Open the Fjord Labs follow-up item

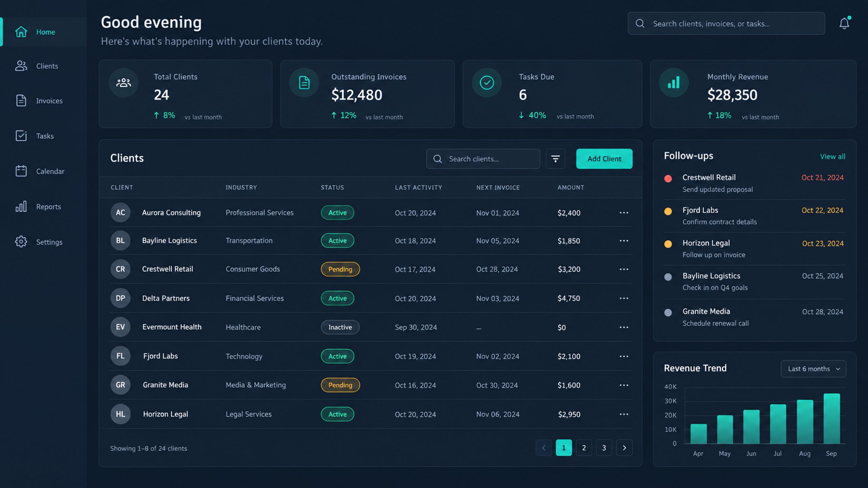coord(754,216)
